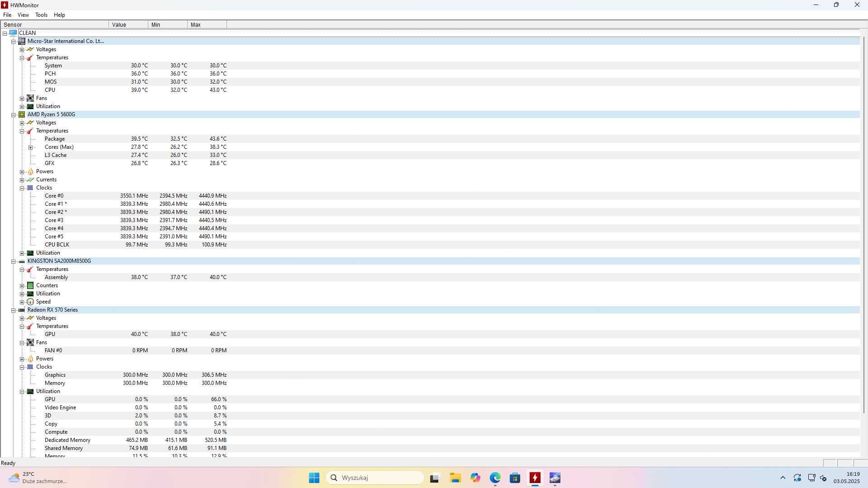Click the 4490.1 MHz Core #2 max value
Screen dimensions: 868x488
point(213,212)
